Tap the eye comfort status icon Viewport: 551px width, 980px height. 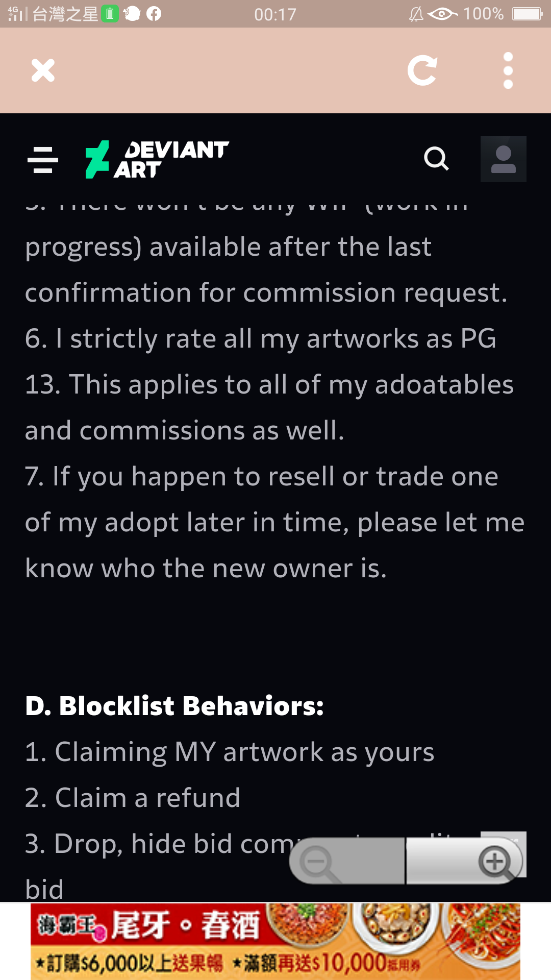tap(442, 14)
